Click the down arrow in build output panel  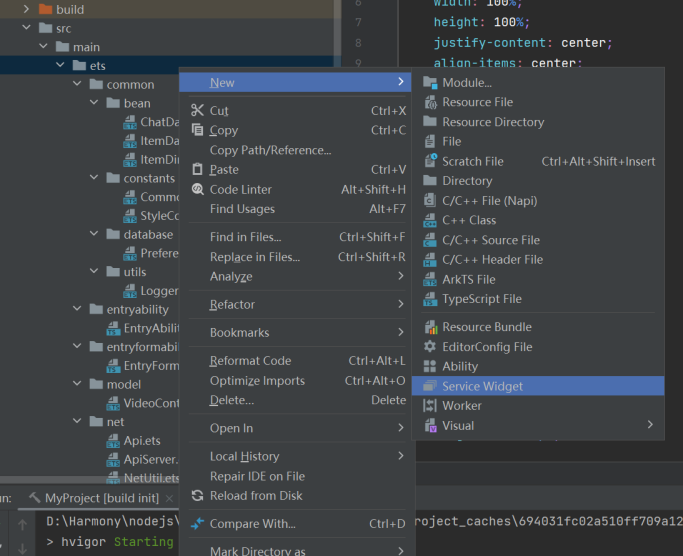(x=23, y=549)
